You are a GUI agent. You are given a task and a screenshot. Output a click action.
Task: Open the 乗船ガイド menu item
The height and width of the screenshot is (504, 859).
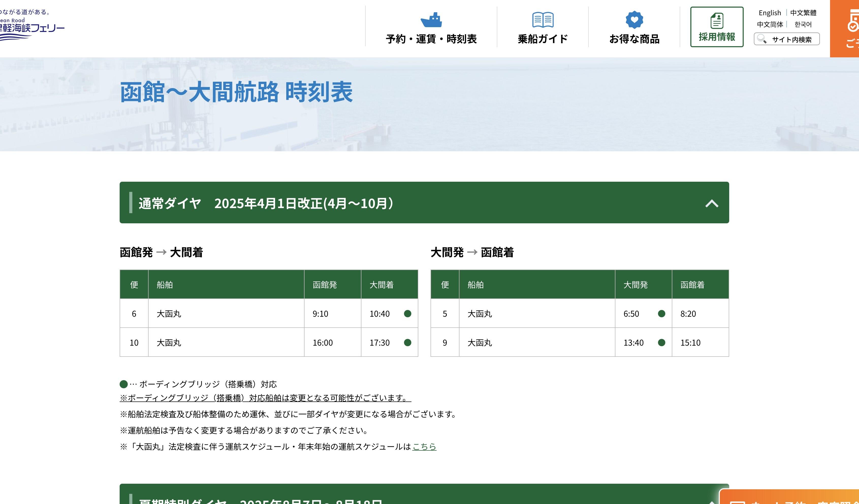point(543,39)
